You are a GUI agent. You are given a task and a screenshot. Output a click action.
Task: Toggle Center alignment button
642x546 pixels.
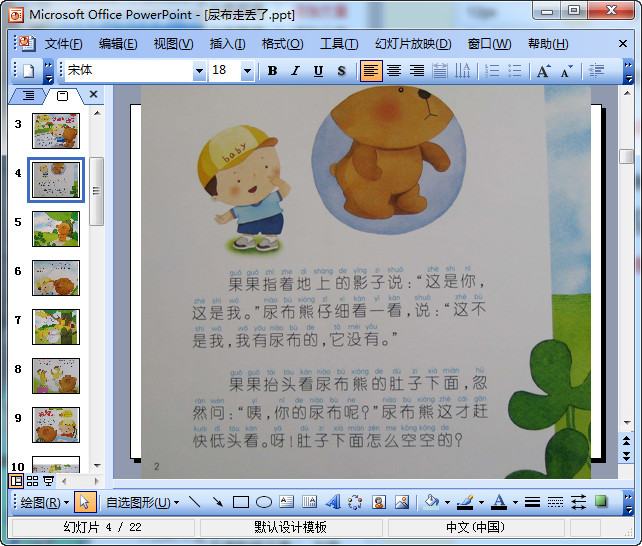pos(394,71)
